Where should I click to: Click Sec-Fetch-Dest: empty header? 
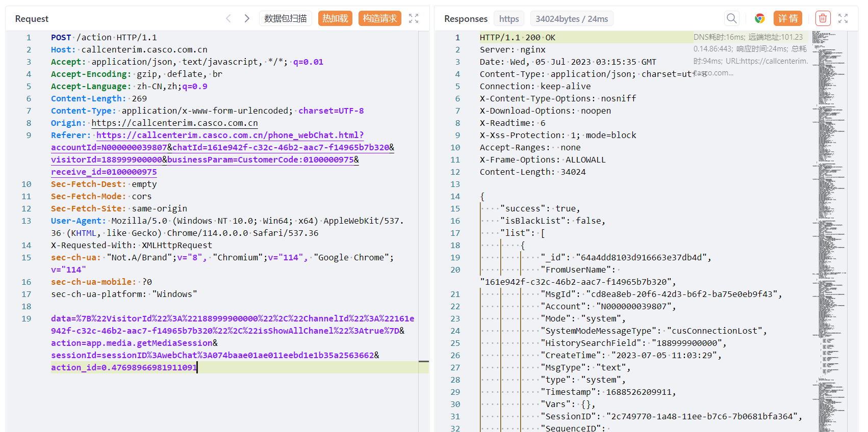(x=104, y=184)
